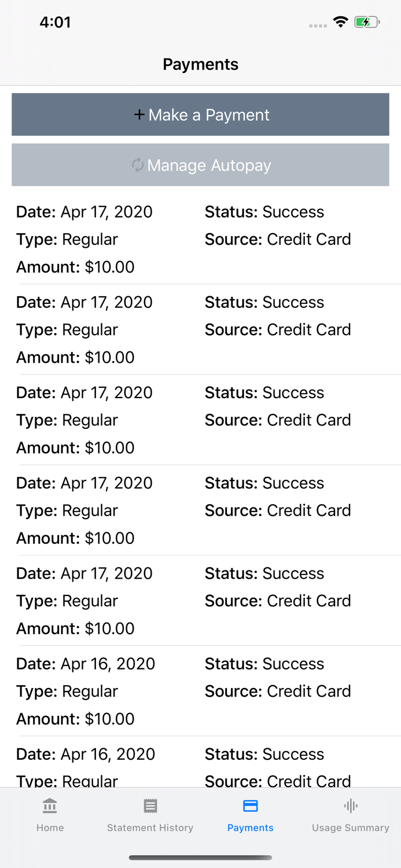Image resolution: width=401 pixels, height=868 pixels.
Task: Open the topmost Apr 17, 2020 payment
Action: [x=200, y=239]
